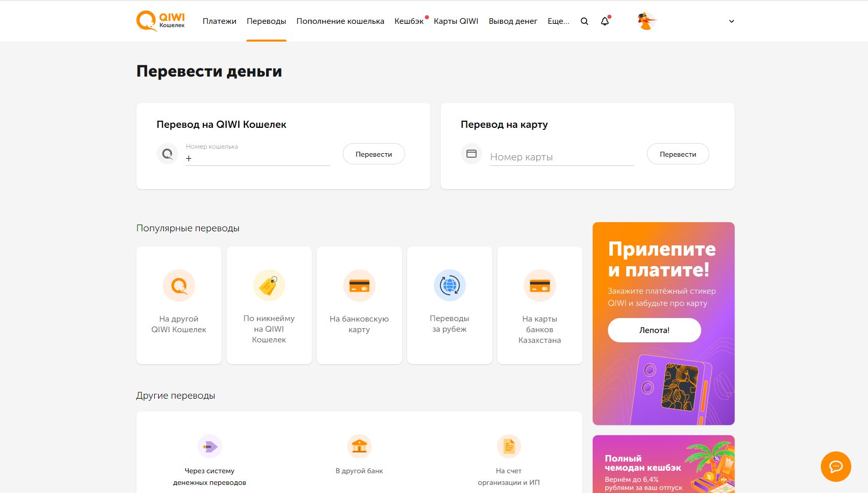Focus the Номер кошелька input field
This screenshot has width=868, height=493.
click(x=258, y=154)
